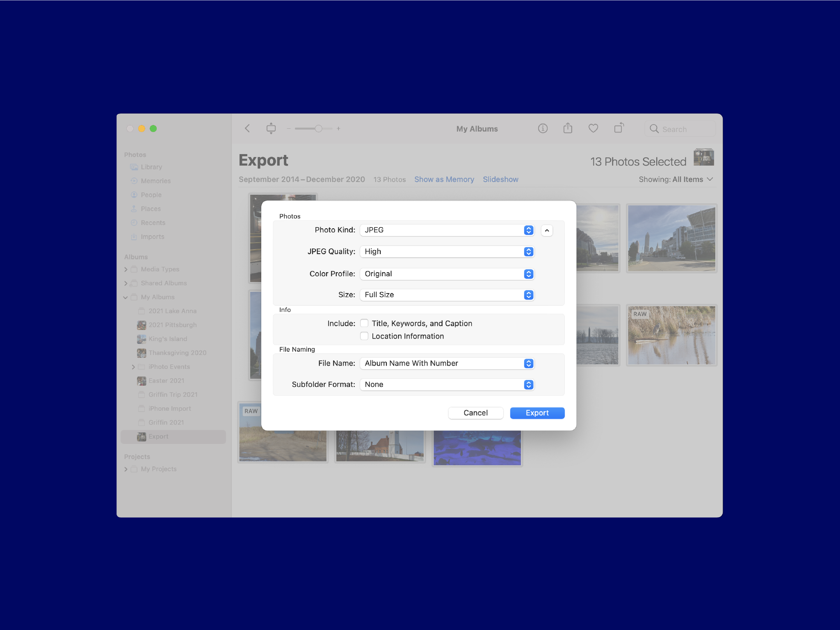Select Thanksgiving 2020 album in sidebar

(x=177, y=353)
